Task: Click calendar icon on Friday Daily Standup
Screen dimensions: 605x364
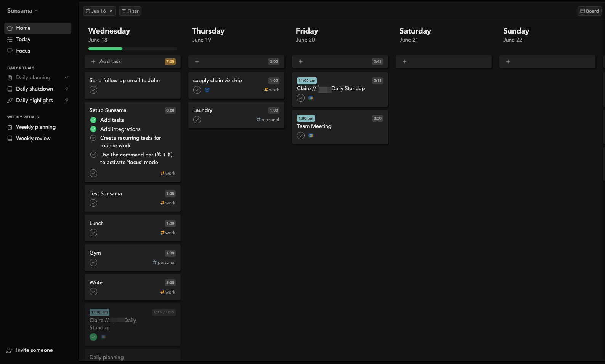Action: coord(311,98)
